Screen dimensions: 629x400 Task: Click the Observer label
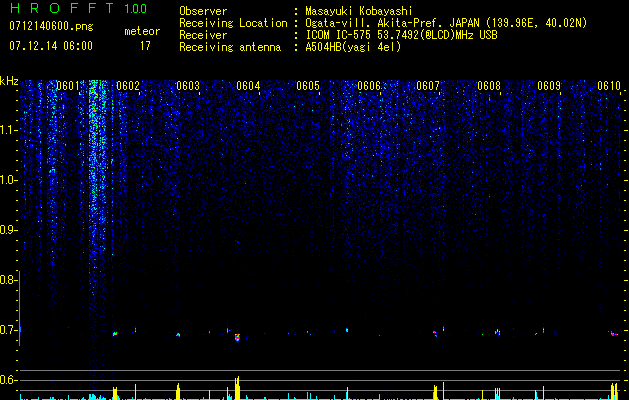(x=203, y=11)
